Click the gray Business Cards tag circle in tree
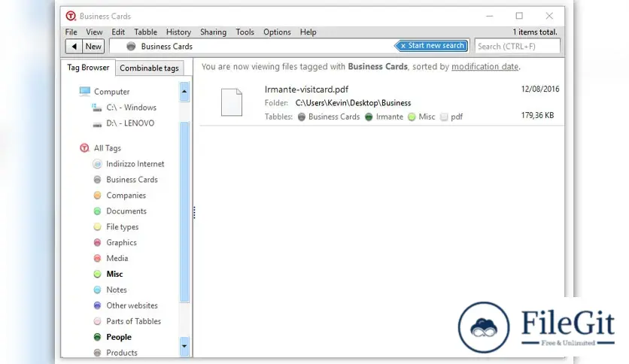 tap(97, 180)
